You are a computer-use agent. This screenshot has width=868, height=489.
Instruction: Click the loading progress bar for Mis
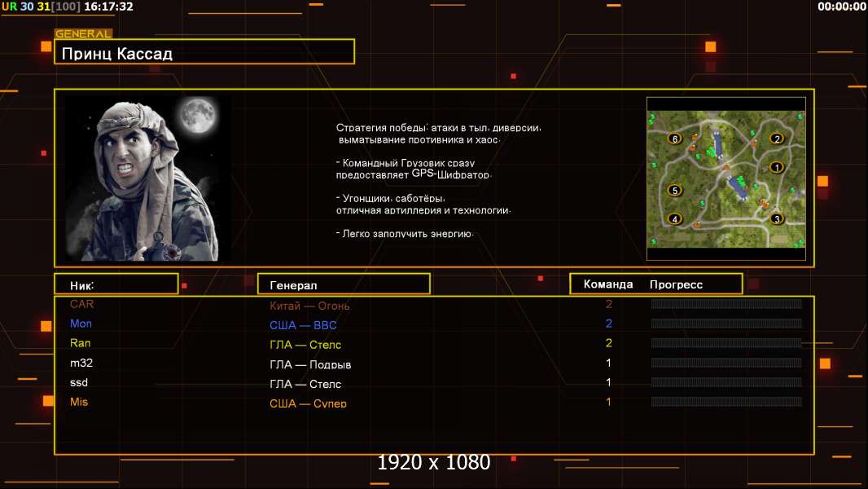coord(726,402)
